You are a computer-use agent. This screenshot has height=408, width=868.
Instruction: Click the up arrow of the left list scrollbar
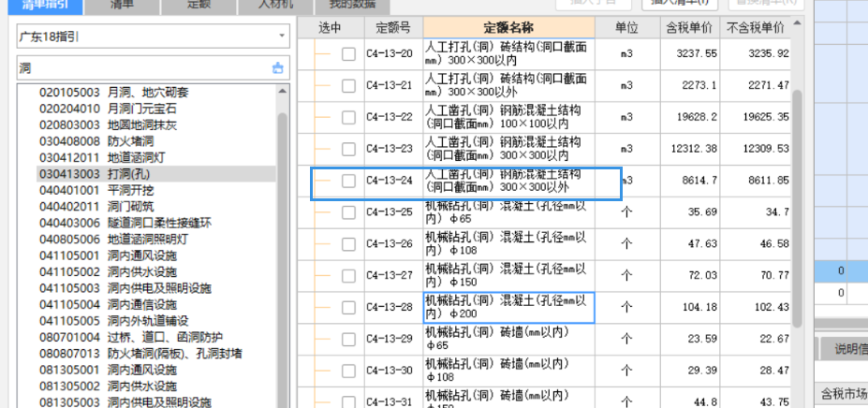tap(283, 92)
